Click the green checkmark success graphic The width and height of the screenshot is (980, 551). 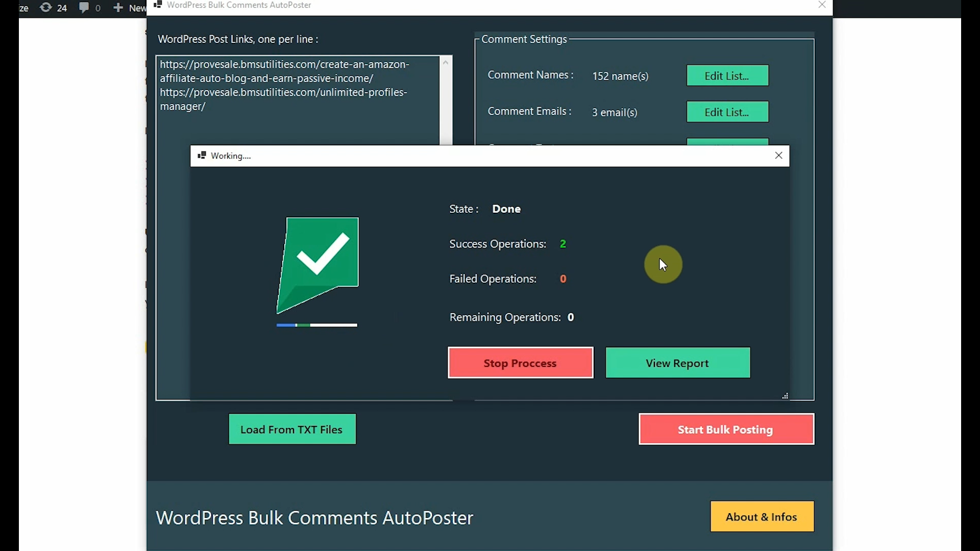pos(319,263)
